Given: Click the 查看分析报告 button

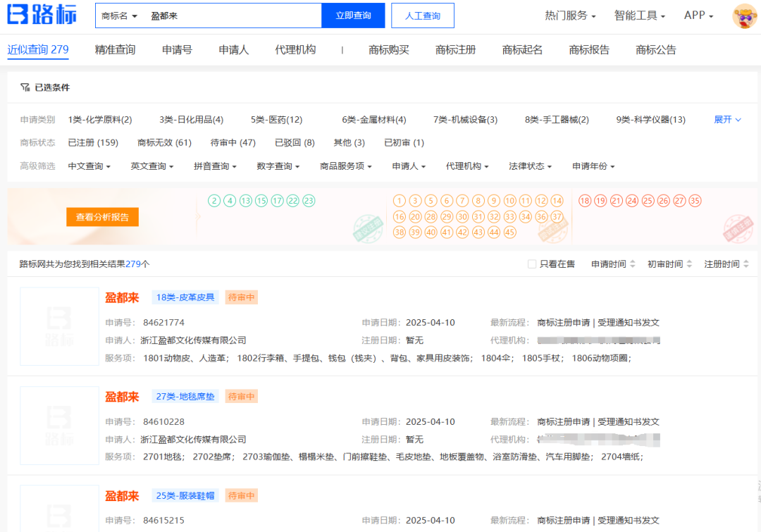Looking at the screenshot, I should [102, 217].
